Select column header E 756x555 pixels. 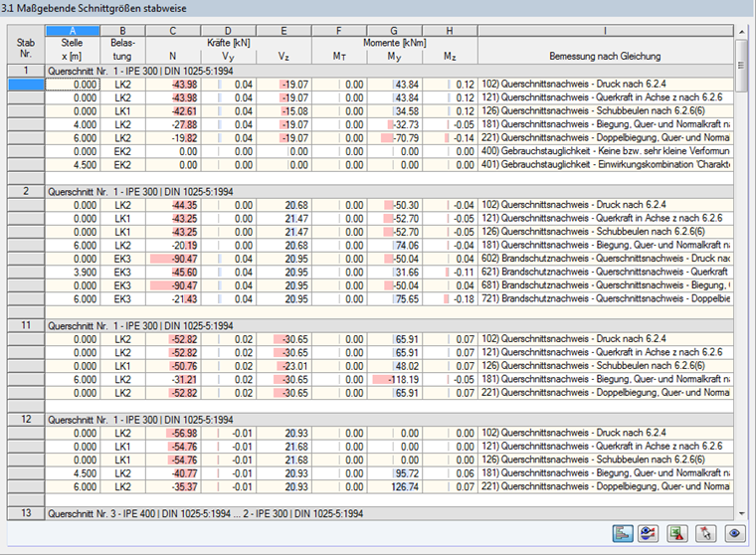pyautogui.click(x=283, y=31)
